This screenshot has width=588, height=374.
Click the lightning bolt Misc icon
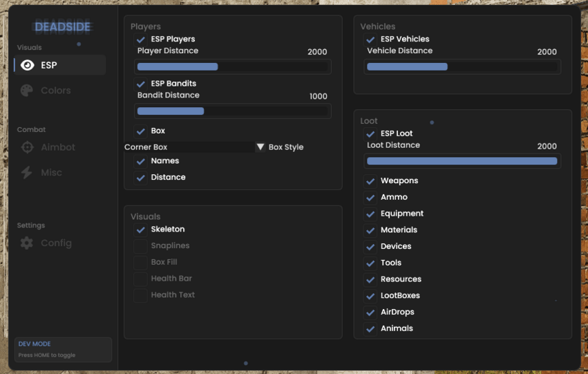(27, 173)
